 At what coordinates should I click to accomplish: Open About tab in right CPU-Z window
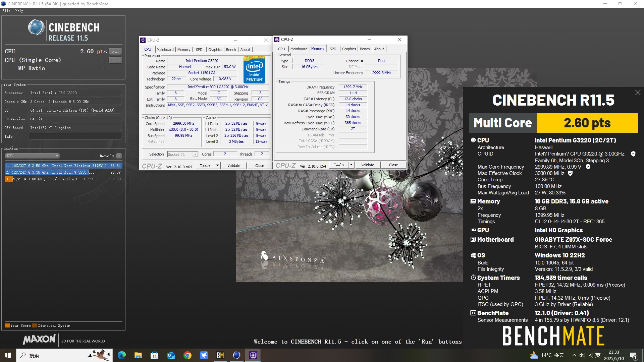pyautogui.click(x=379, y=49)
